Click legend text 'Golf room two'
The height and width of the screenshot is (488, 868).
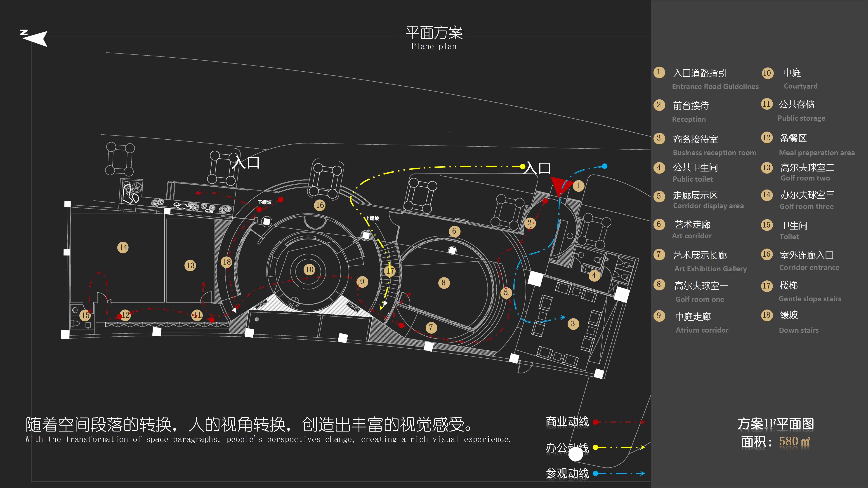point(805,178)
